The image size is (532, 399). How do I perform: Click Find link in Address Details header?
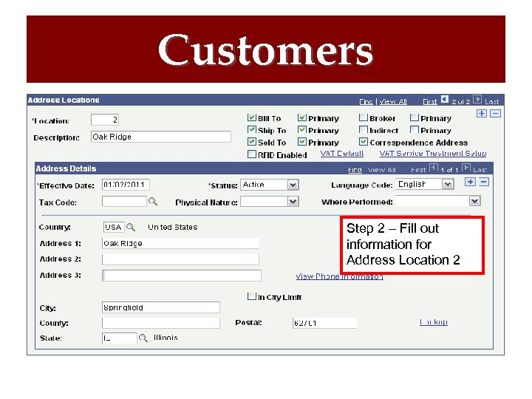[x=355, y=170]
